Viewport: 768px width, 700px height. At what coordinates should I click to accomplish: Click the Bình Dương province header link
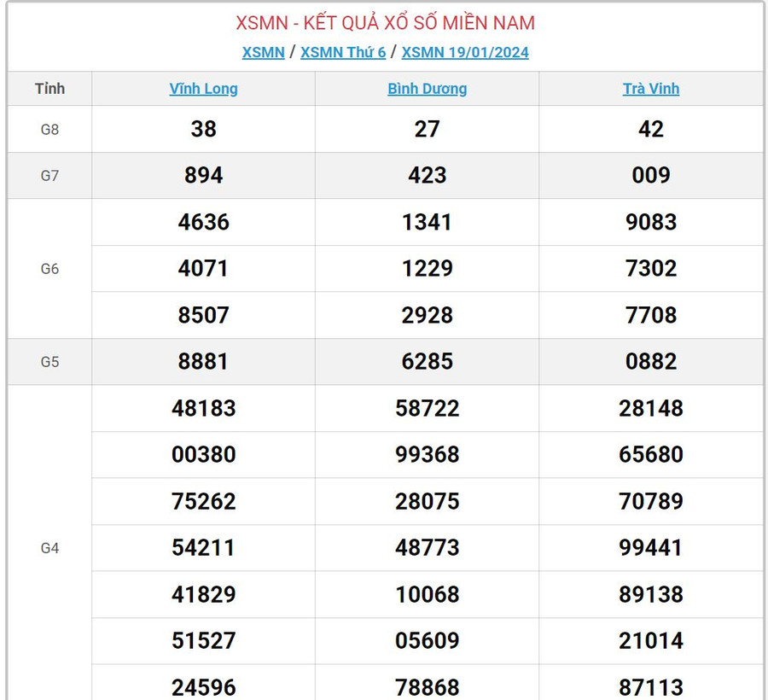[x=427, y=89]
